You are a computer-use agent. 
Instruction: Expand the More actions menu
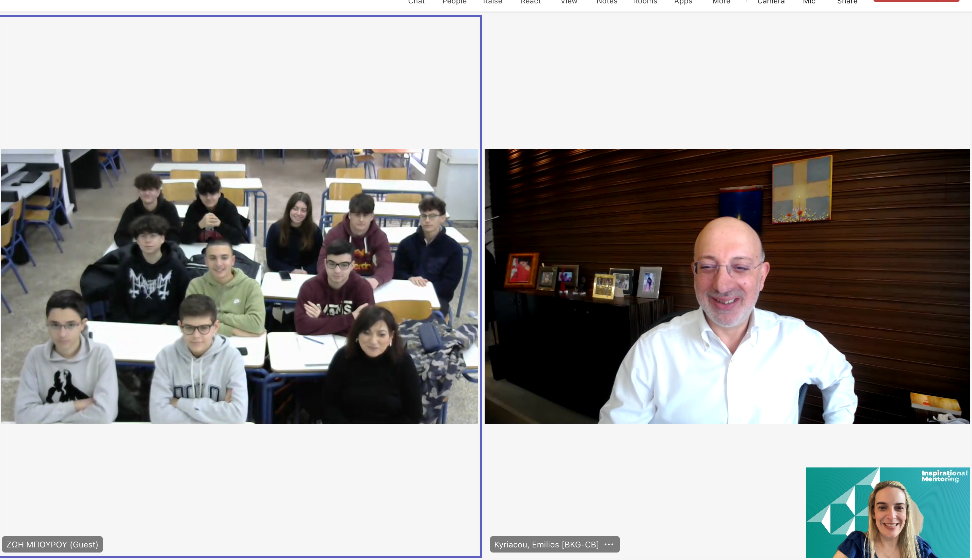721,2
